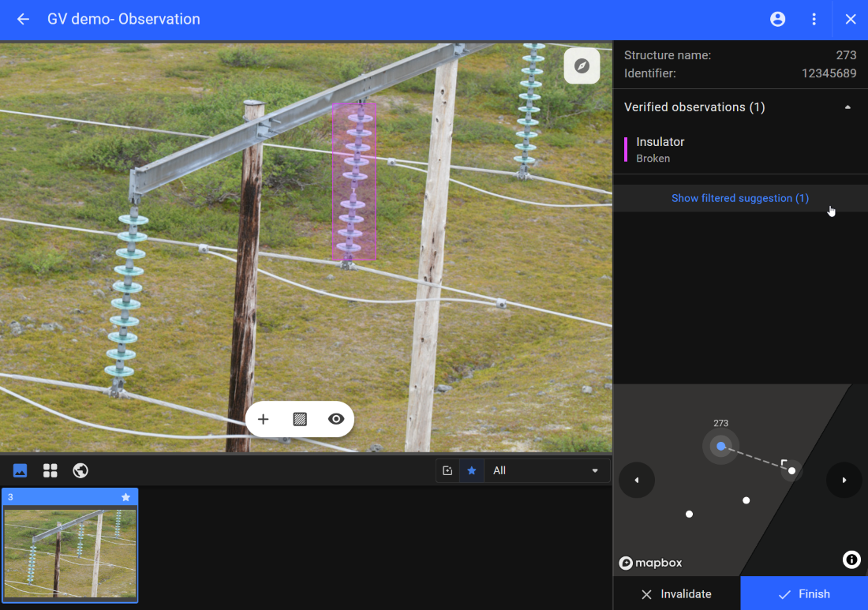Click Show filtered suggestion link
Screen dimensions: 868x610
(739, 198)
